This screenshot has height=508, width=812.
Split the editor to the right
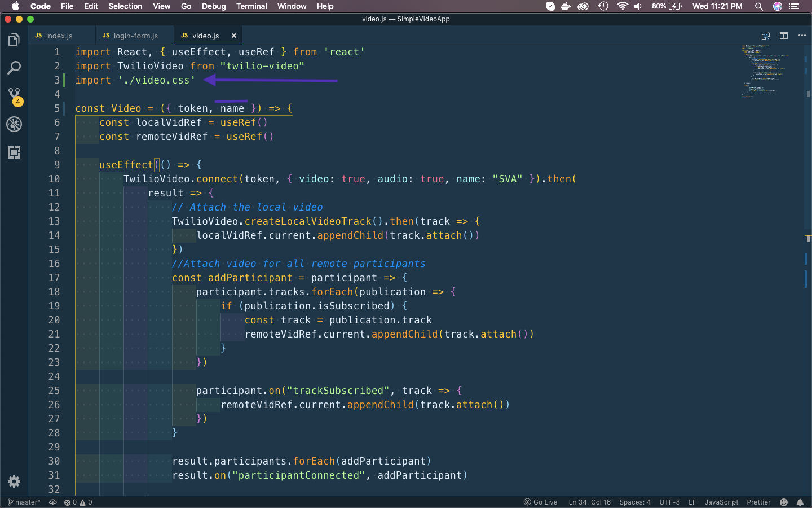tap(784, 36)
